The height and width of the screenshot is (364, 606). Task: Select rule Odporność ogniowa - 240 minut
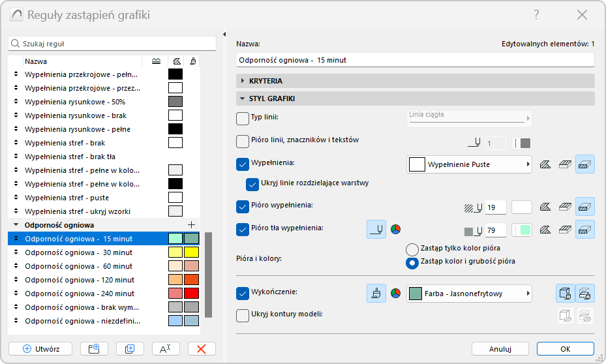coord(104,294)
